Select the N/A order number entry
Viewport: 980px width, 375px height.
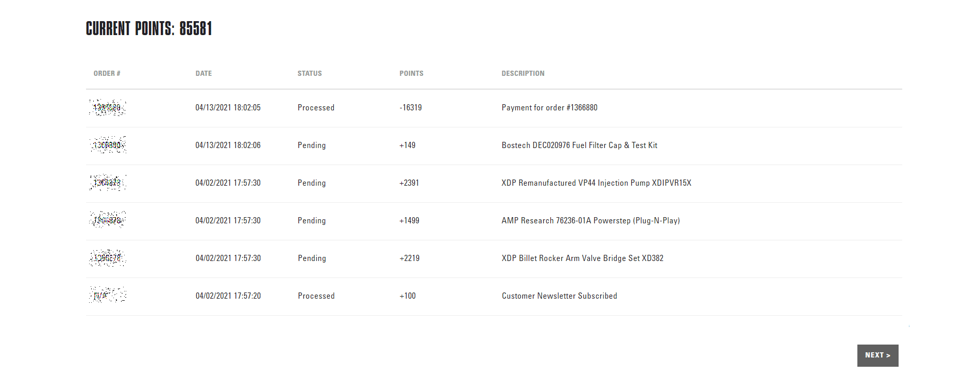(x=107, y=296)
